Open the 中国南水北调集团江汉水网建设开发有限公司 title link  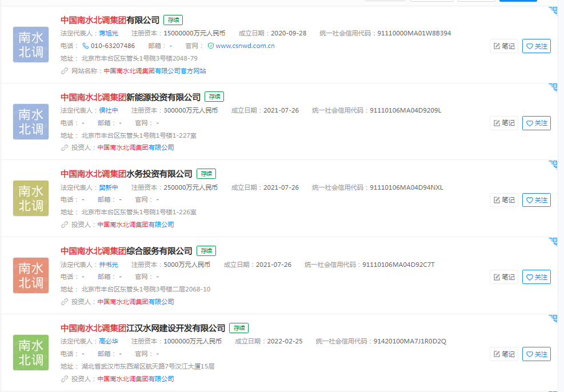click(143, 328)
